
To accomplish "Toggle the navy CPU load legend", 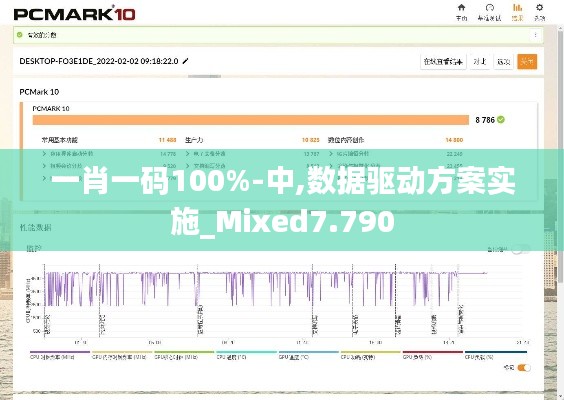I will coord(496,355).
